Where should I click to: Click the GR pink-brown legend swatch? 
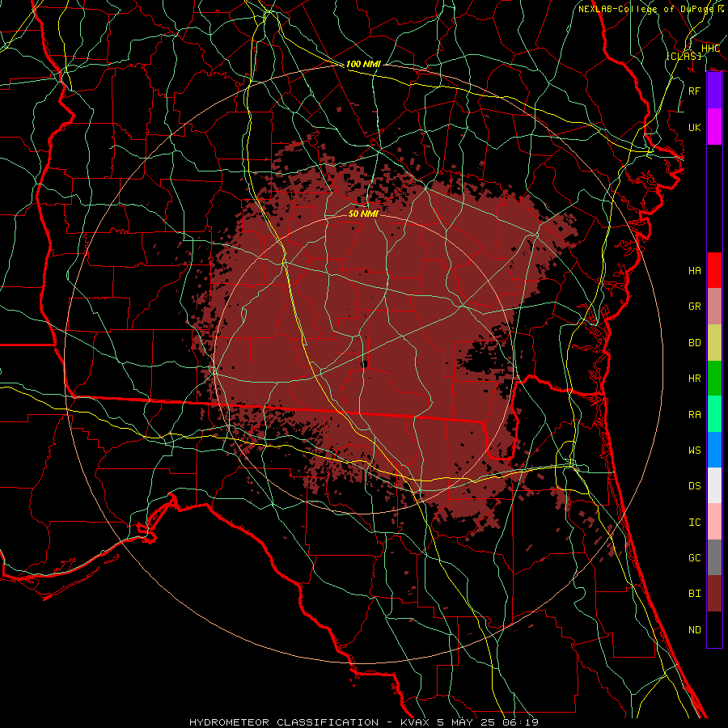pyautogui.click(x=714, y=307)
